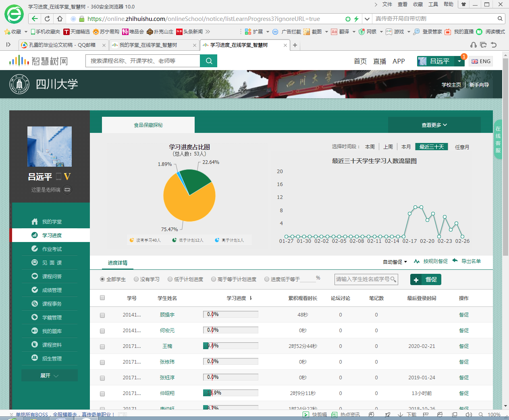
Task: Select the 没有学习 radio button
Action: click(136, 279)
